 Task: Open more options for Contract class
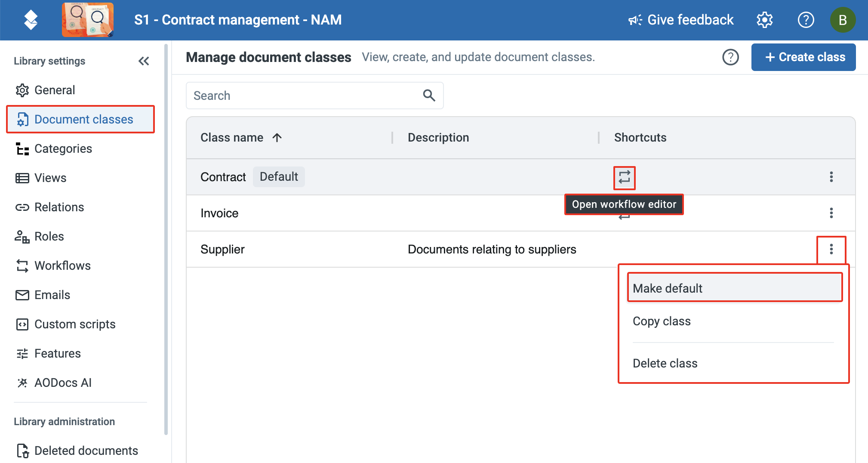[x=831, y=177]
